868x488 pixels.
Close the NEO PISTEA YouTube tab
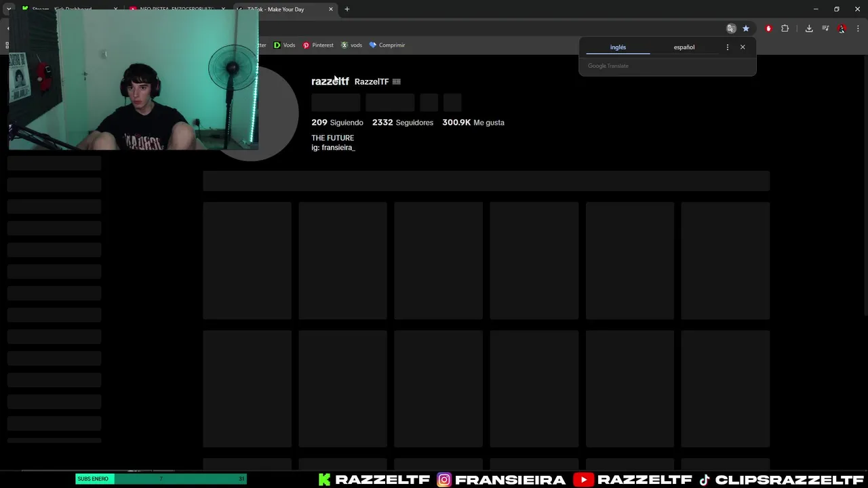click(223, 9)
